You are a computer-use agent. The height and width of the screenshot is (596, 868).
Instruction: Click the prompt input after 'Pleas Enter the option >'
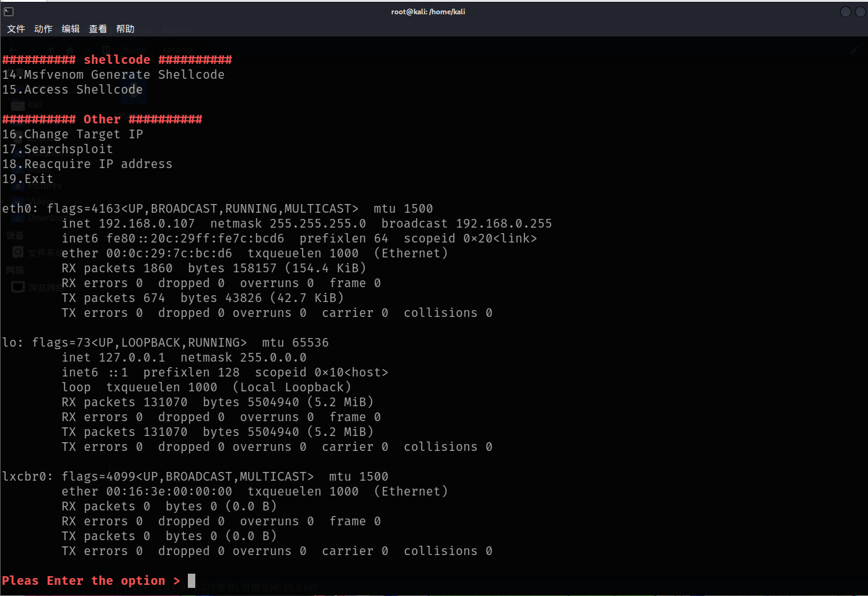pyautogui.click(x=192, y=580)
